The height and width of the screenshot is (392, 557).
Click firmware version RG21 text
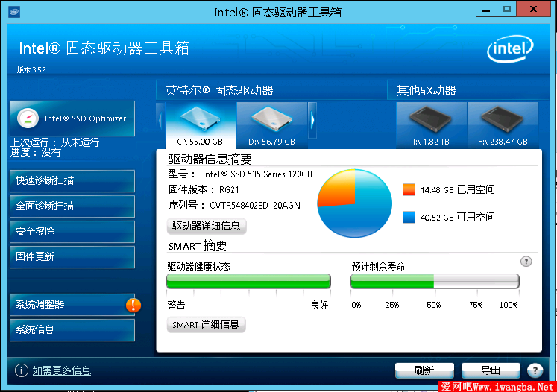click(229, 190)
